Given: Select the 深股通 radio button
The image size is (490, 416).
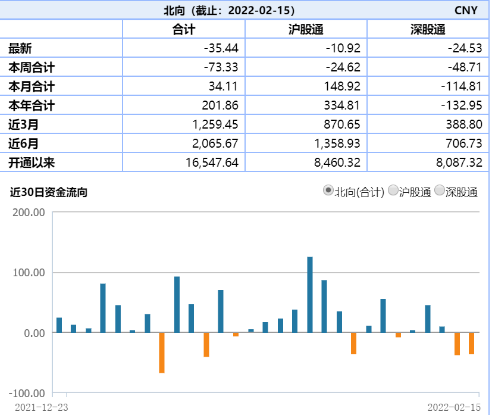Looking at the screenshot, I should pos(440,191).
